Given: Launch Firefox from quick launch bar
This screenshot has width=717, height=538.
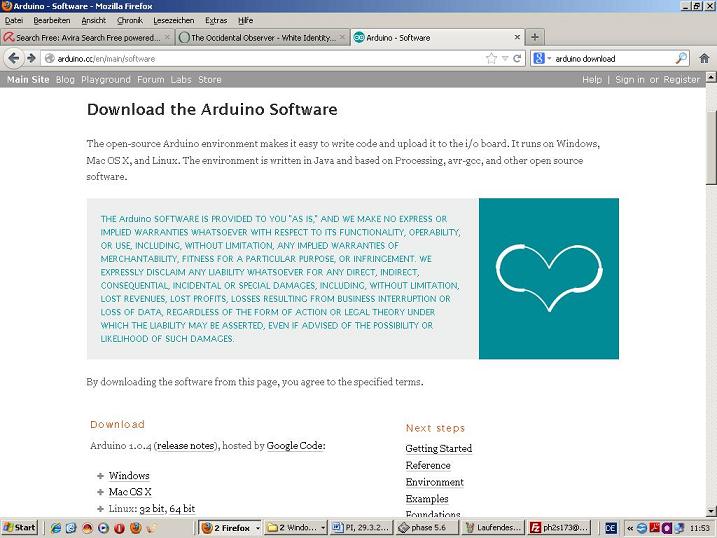Looking at the screenshot, I should [135, 528].
